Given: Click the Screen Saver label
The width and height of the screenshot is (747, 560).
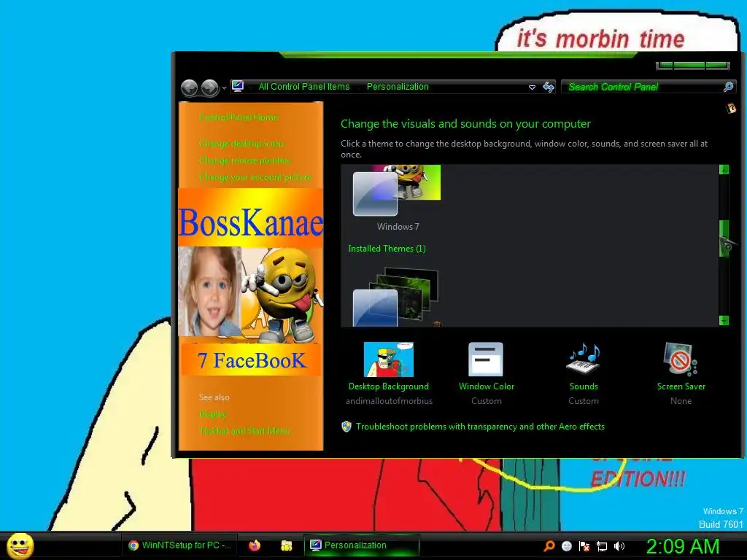Looking at the screenshot, I should [x=681, y=386].
